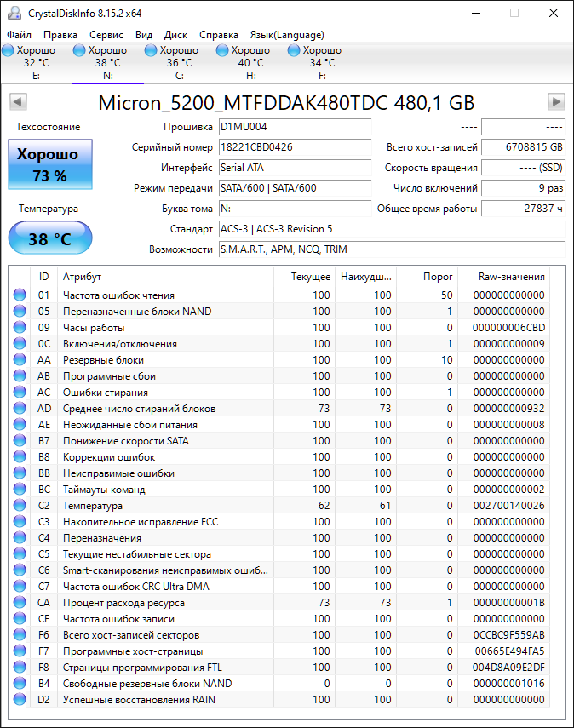Click status orb for Температура C2 row
574x728 pixels.
20,505
